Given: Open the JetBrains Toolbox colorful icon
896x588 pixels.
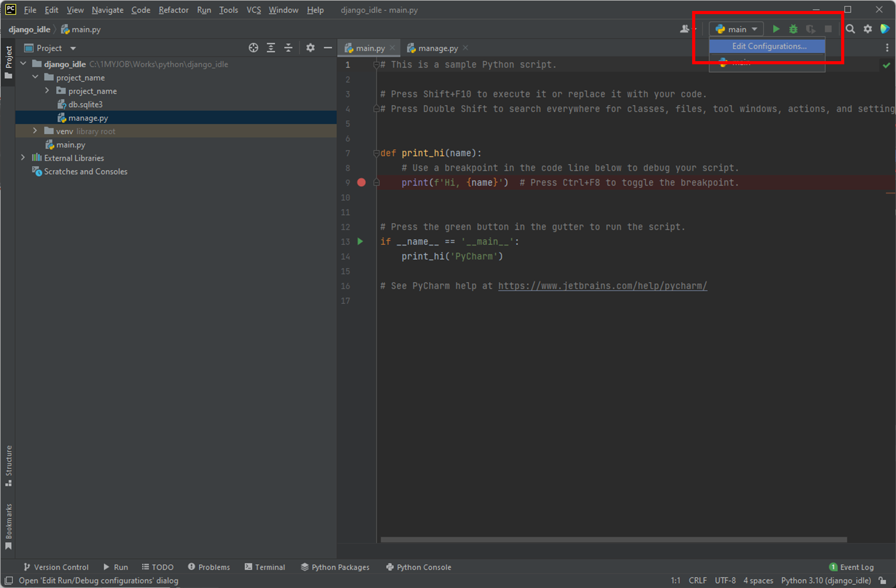Looking at the screenshot, I should (x=885, y=29).
